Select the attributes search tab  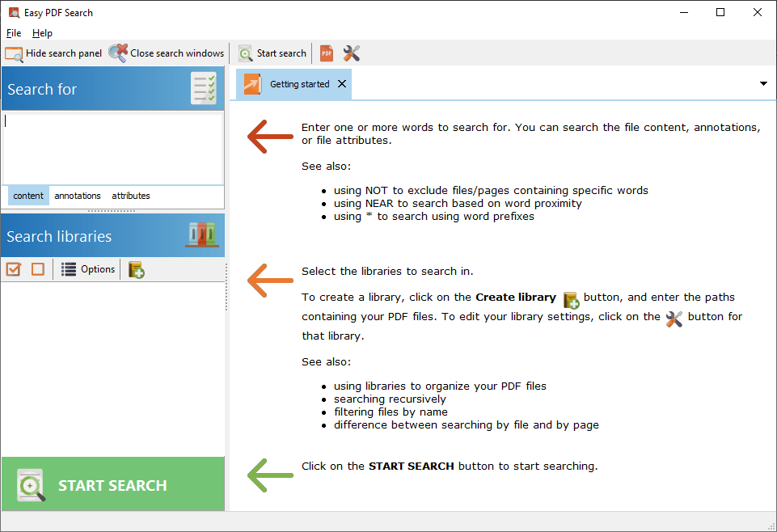pyautogui.click(x=131, y=196)
